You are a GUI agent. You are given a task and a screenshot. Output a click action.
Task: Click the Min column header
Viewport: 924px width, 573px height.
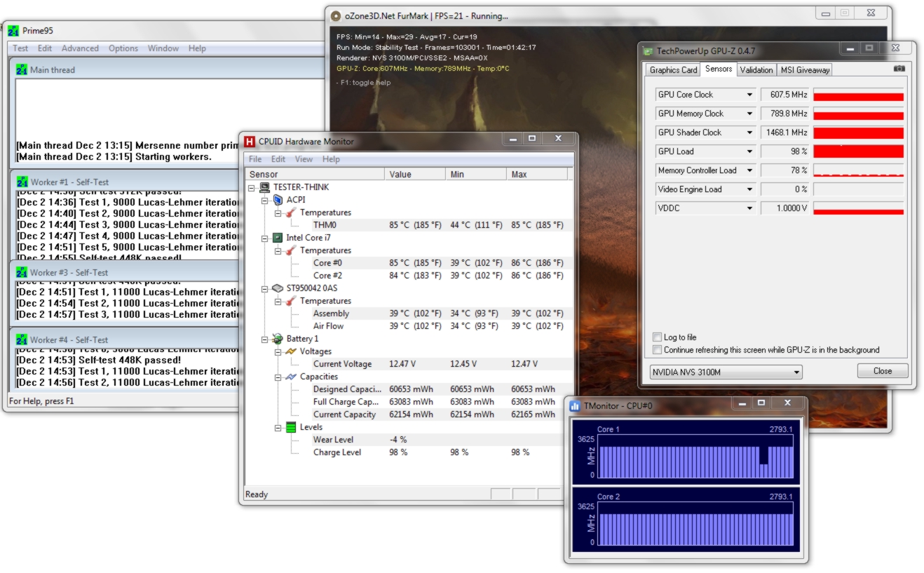(x=475, y=174)
